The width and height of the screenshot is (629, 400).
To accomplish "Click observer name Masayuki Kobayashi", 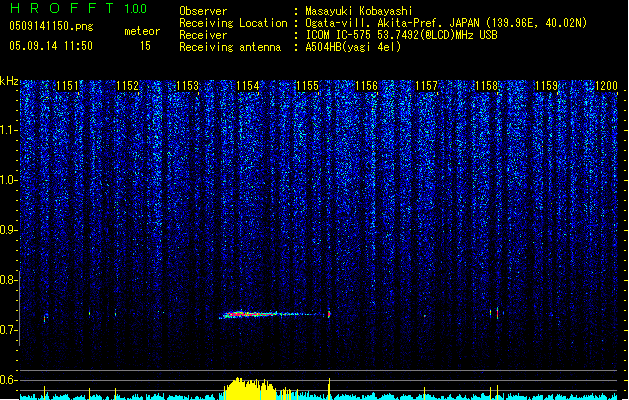I will click(x=358, y=11).
